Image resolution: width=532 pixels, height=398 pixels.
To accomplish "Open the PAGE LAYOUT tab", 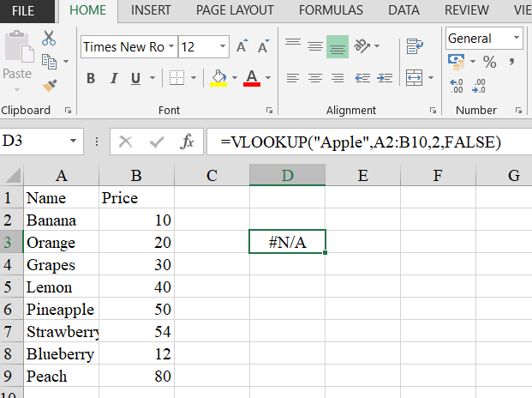I will tap(235, 10).
